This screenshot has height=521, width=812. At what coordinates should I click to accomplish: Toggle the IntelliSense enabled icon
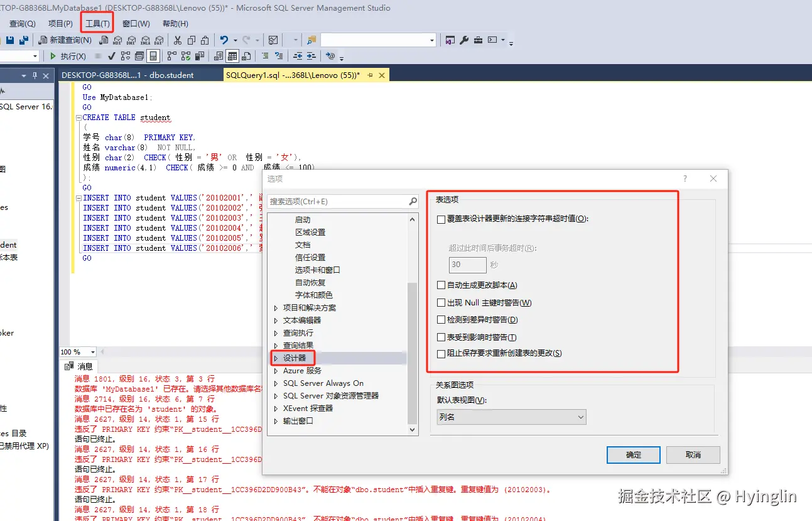click(x=153, y=56)
